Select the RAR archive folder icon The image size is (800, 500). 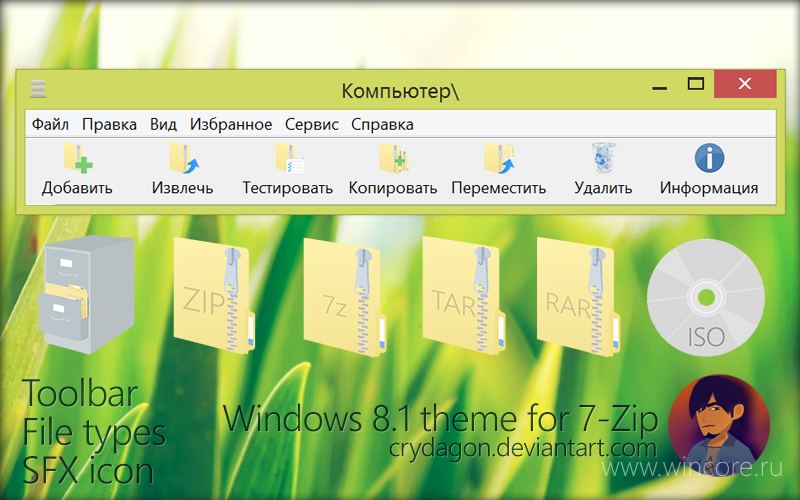pos(579,297)
